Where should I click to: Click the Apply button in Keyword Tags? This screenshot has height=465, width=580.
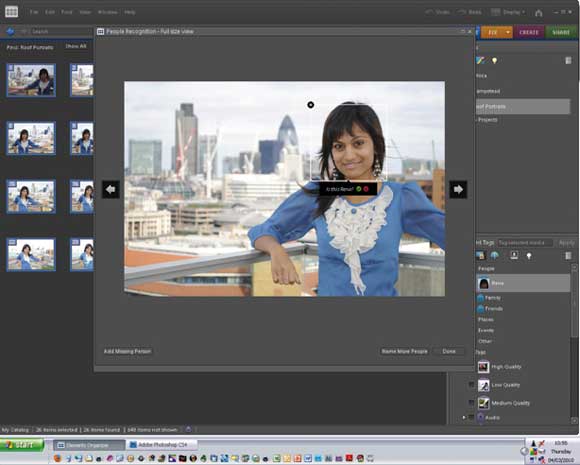[x=566, y=243]
